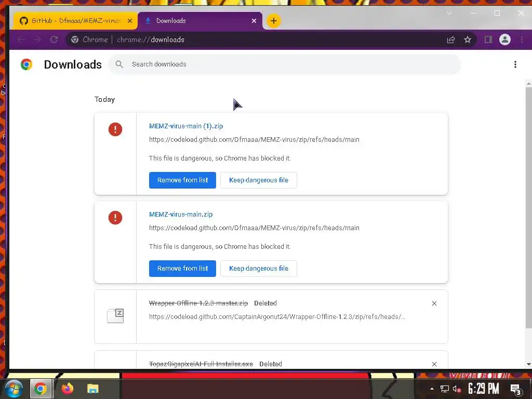Click the source URL of MEMZ-virus-main (1).zip
This screenshot has width=532, height=399.
(254, 139)
